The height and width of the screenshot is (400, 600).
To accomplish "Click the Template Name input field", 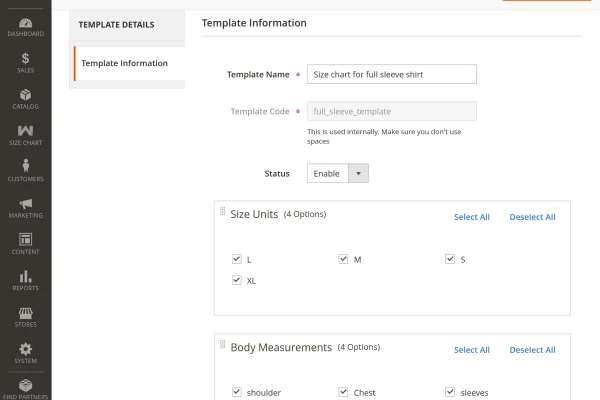I will (391, 74).
